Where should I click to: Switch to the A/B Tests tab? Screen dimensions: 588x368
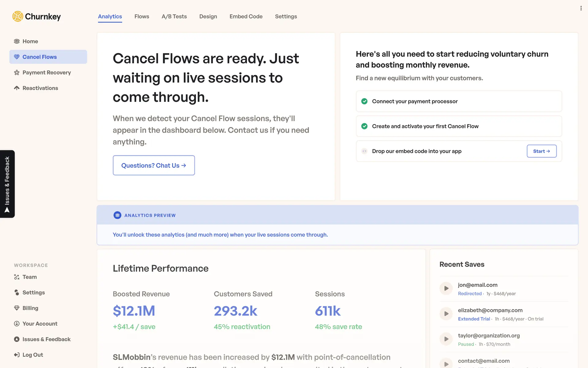click(x=174, y=17)
